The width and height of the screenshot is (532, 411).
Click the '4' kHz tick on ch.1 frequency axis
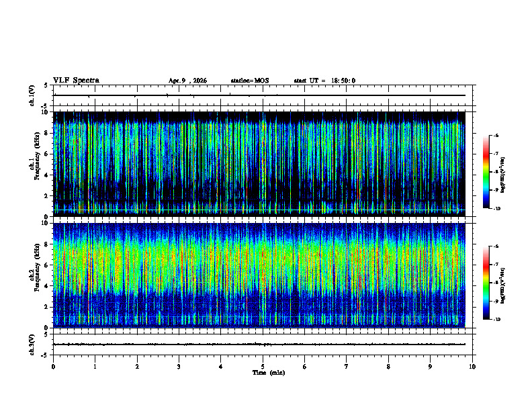47,175
